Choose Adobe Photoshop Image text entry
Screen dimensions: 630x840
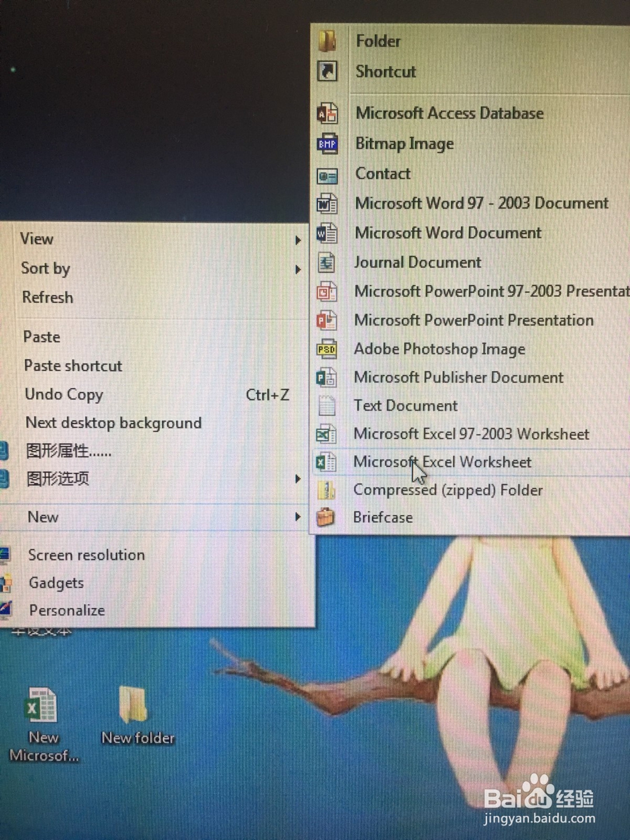440,348
